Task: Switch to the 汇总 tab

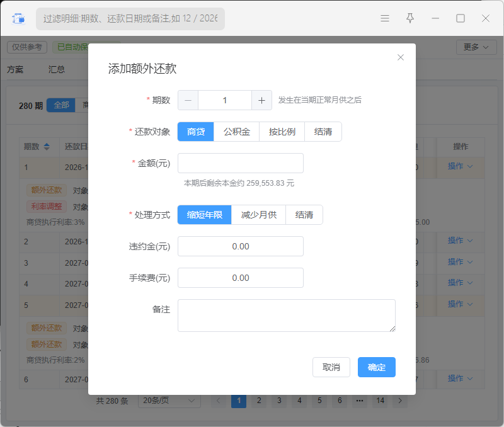Action: (x=57, y=69)
